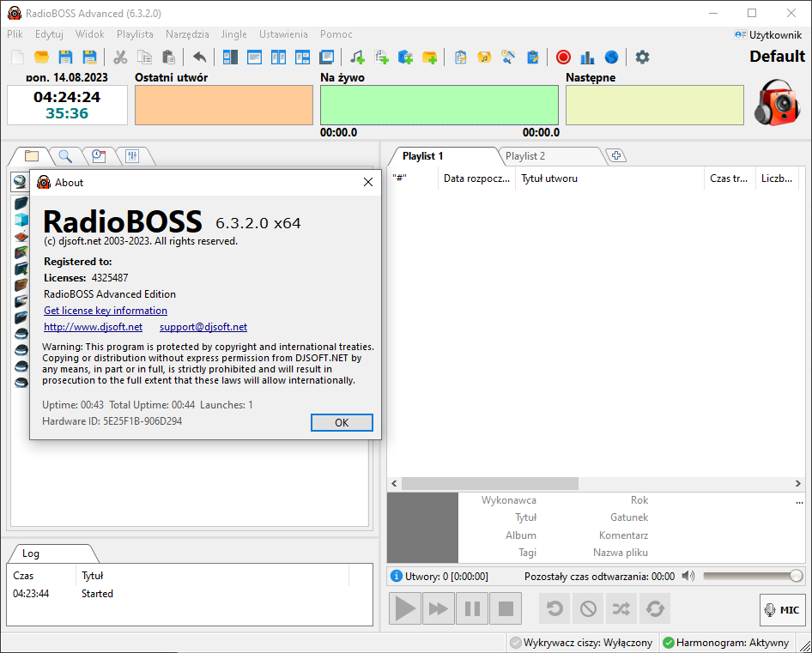
Task: Toggle the MIC button
Action: [x=783, y=609]
